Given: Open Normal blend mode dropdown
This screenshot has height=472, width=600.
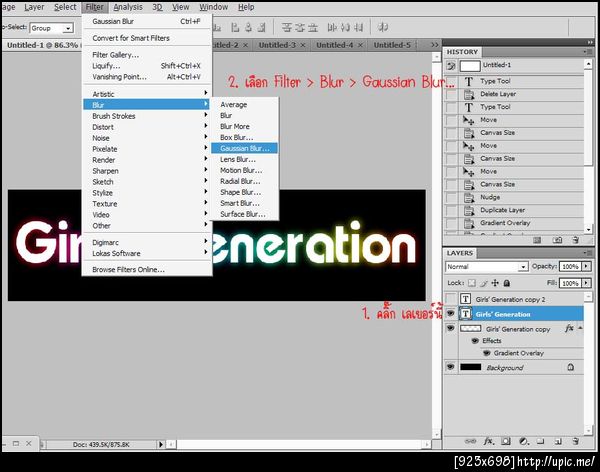Looking at the screenshot, I should pos(523,266).
